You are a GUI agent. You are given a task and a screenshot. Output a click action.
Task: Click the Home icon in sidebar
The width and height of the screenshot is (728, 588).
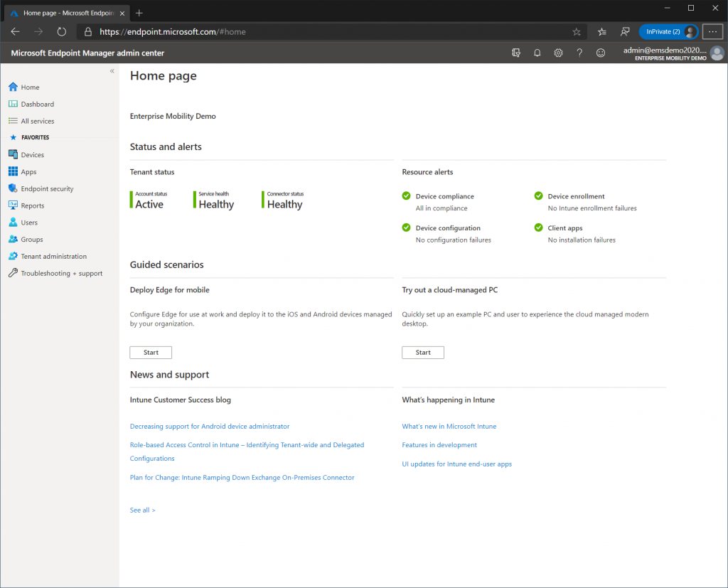pyautogui.click(x=13, y=87)
